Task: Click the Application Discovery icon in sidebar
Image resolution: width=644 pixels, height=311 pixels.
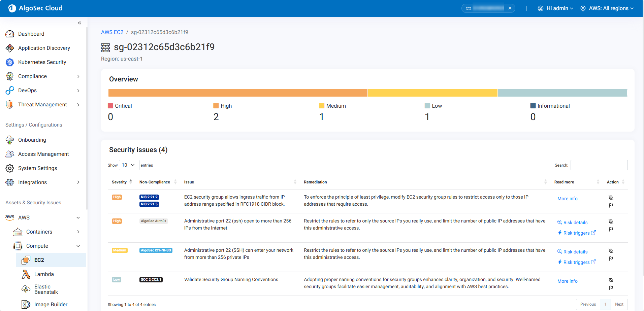Action: [x=10, y=48]
